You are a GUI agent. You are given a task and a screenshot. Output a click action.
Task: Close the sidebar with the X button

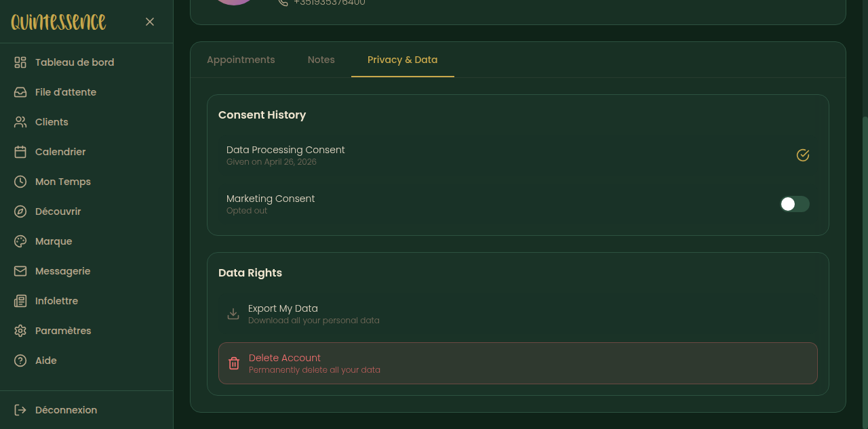[x=150, y=22]
